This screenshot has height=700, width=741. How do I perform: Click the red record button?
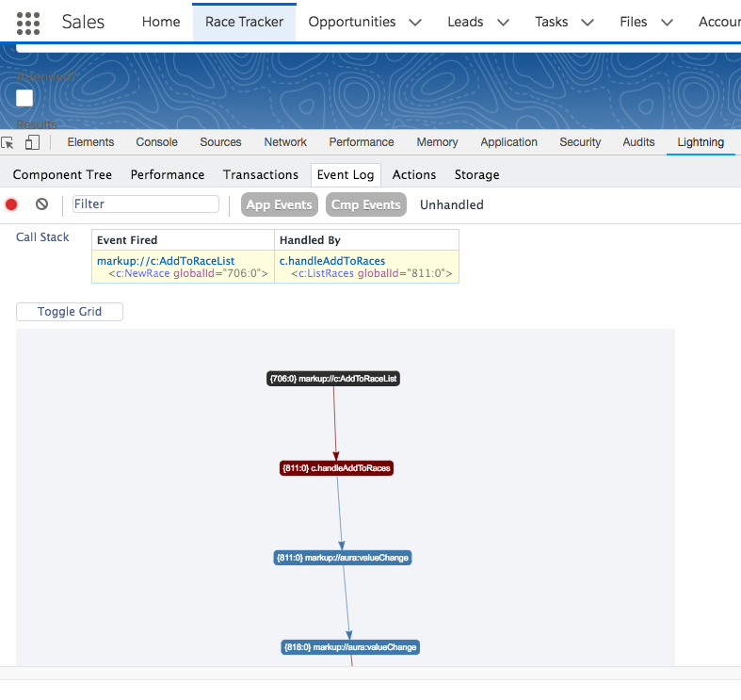(x=11, y=204)
